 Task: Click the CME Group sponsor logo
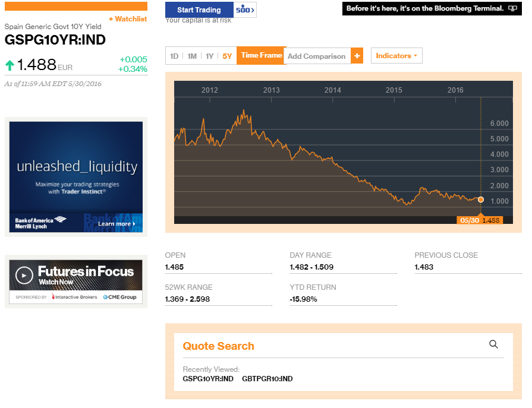click(119, 297)
